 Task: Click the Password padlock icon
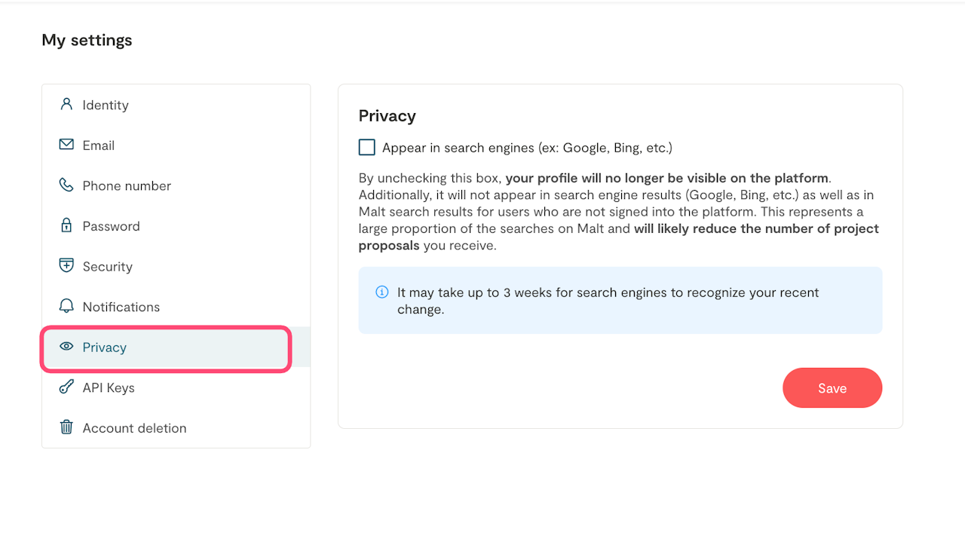pos(66,225)
